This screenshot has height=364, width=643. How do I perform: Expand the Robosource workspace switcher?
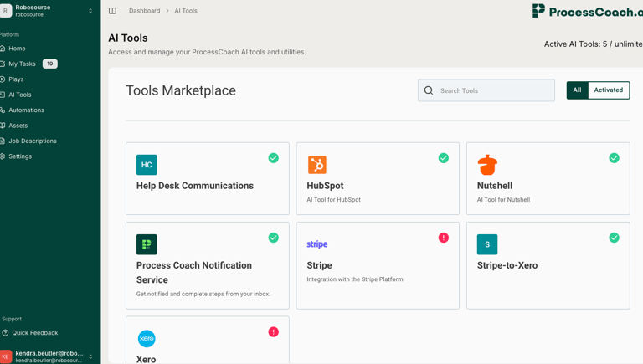click(90, 11)
